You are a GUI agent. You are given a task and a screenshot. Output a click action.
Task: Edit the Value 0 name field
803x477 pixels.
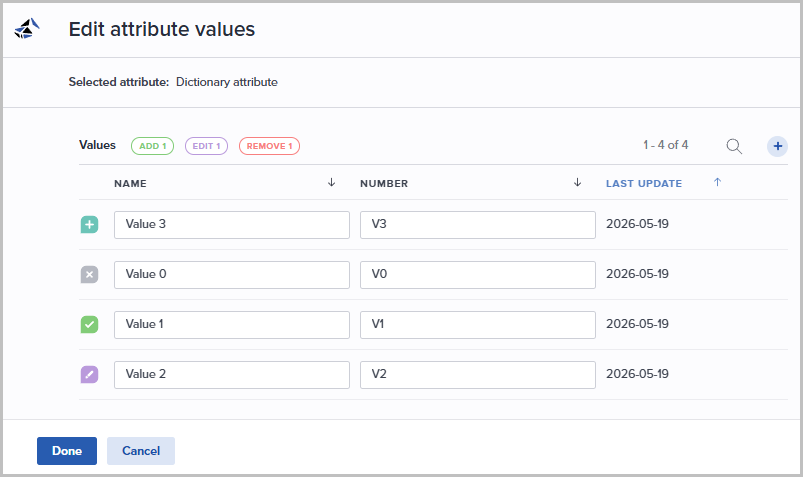point(232,275)
